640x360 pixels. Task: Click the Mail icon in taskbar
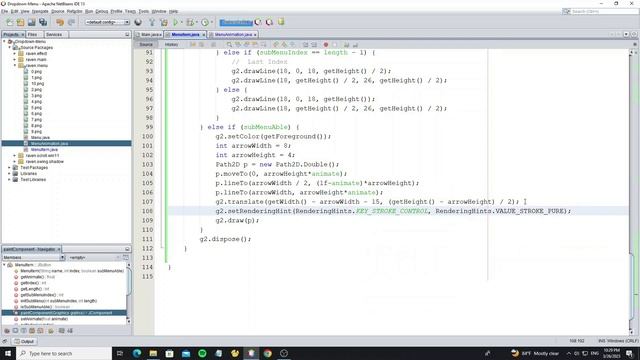tap(186, 353)
